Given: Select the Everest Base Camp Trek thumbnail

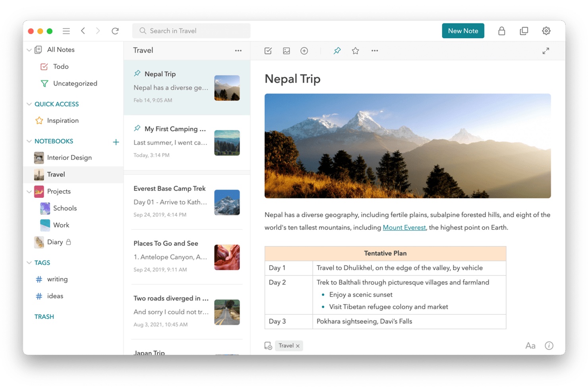Looking at the screenshot, I should click(x=227, y=203).
